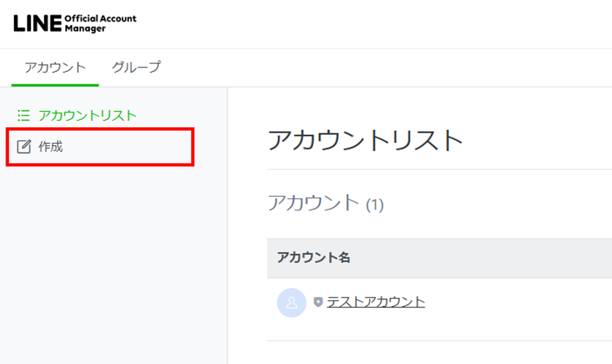Click the テストアカウント avatar thumbnail
The height and width of the screenshot is (364, 612).
(291, 303)
